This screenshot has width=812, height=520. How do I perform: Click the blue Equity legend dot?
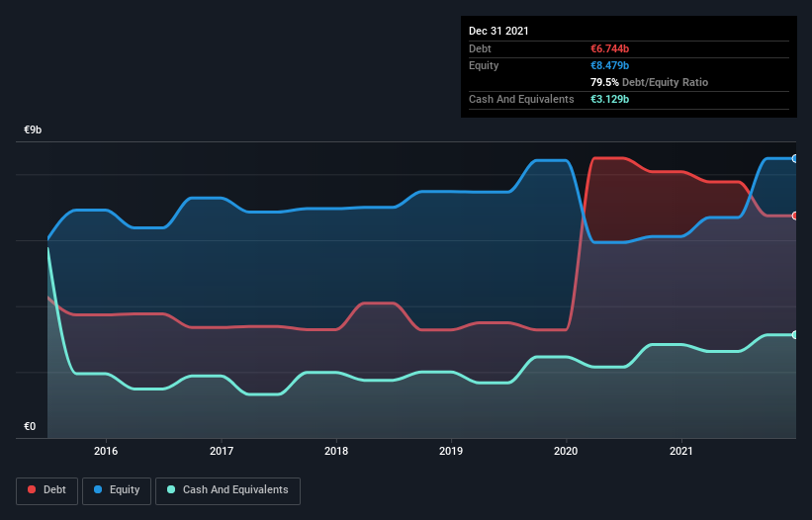pos(98,489)
